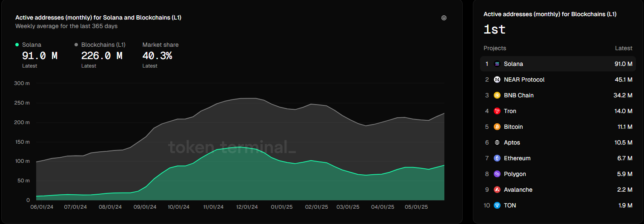Click the 150 m y-axis label
Viewport: 644px width, 224px height.
click(22, 142)
